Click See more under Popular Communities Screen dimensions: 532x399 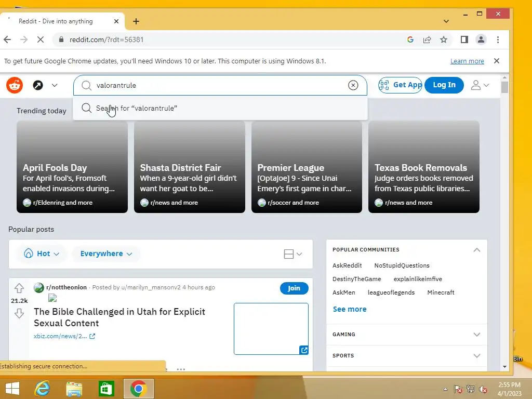click(350, 309)
